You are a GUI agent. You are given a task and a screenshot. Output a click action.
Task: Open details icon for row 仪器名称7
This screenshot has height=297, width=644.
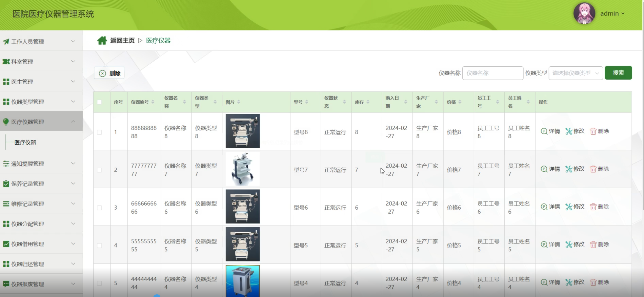[544, 169]
